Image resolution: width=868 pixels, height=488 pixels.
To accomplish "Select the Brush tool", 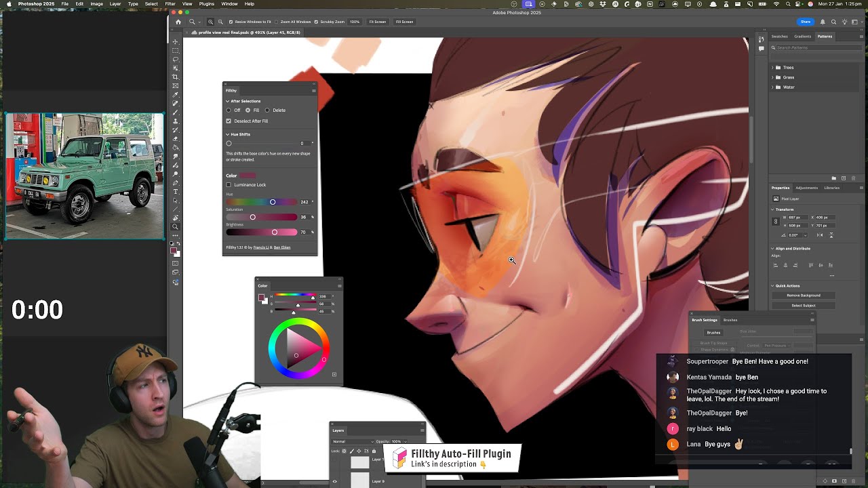I will 176,111.
